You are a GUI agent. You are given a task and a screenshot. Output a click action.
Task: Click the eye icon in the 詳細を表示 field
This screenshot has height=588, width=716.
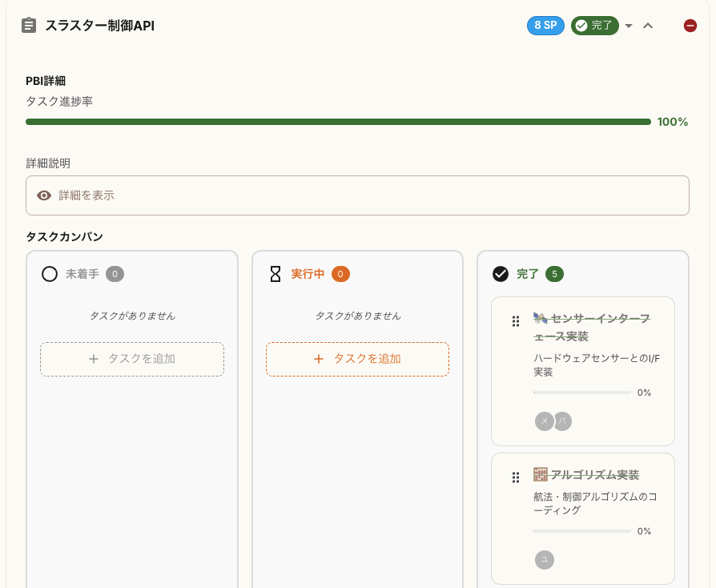coord(44,195)
